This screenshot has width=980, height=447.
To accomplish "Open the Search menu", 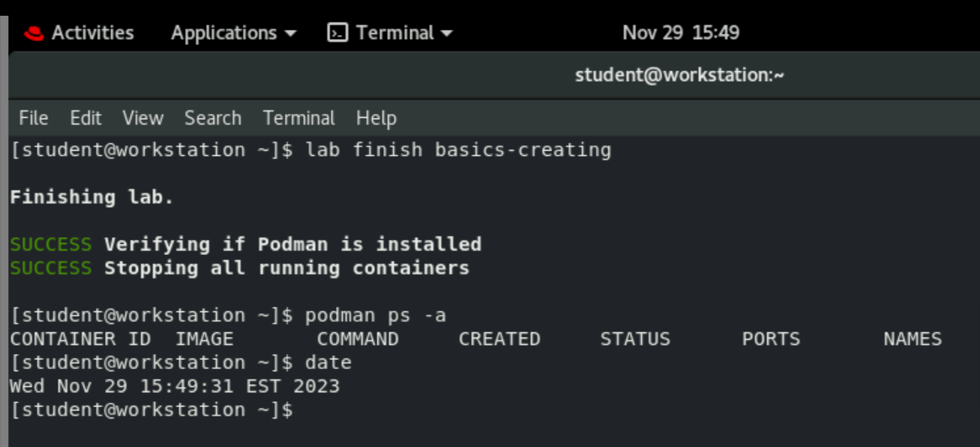I will click(213, 118).
